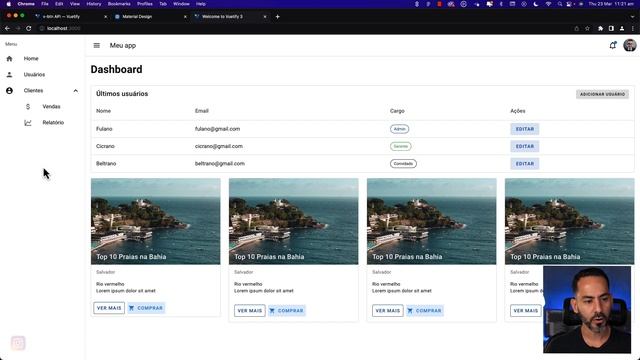Click the chart icon next to Relatório

pos(28,122)
